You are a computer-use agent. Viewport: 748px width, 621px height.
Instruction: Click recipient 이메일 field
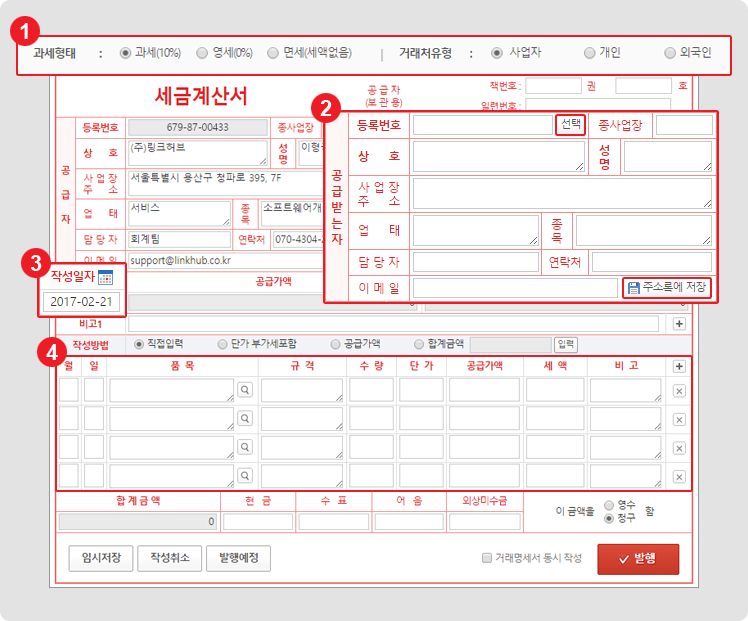pyautogui.click(x=515, y=288)
